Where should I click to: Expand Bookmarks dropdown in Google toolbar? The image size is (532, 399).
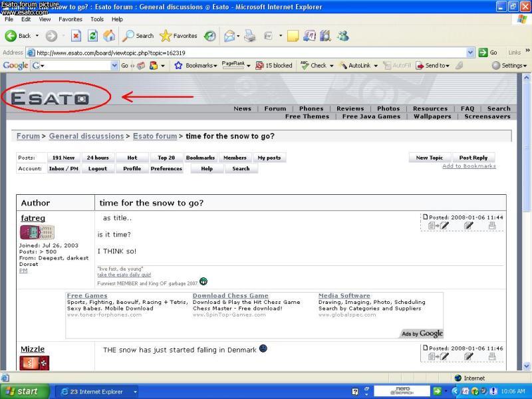pos(215,66)
